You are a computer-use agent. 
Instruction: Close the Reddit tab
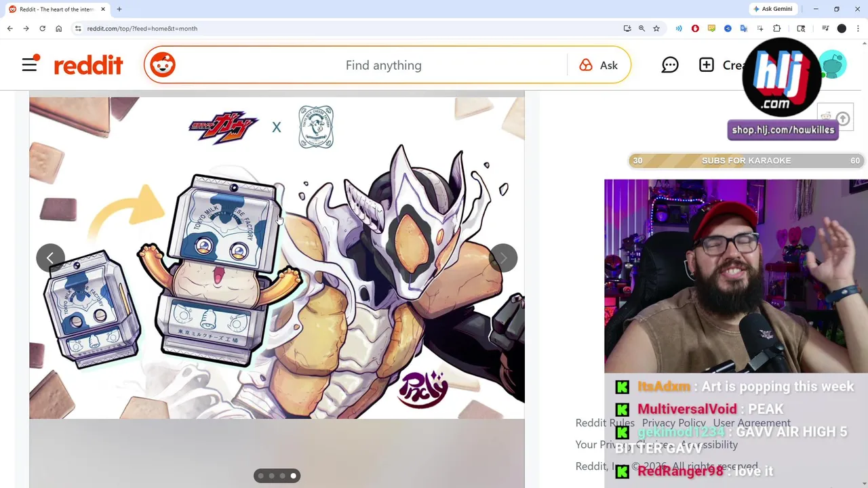[x=103, y=9]
